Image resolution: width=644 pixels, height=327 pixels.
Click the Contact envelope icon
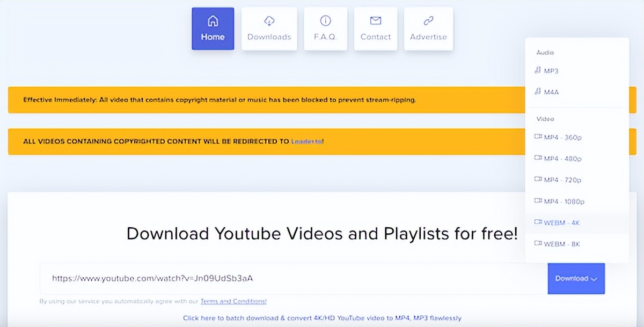tap(376, 21)
